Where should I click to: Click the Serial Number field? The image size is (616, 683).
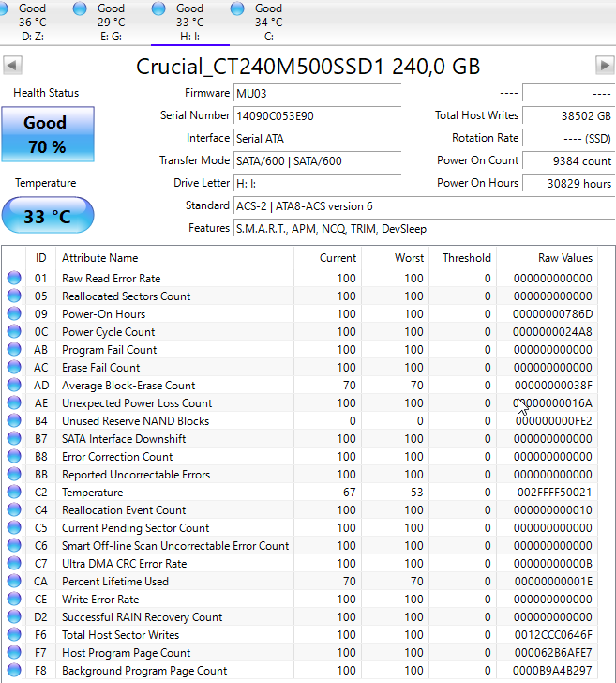pyautogui.click(x=317, y=116)
